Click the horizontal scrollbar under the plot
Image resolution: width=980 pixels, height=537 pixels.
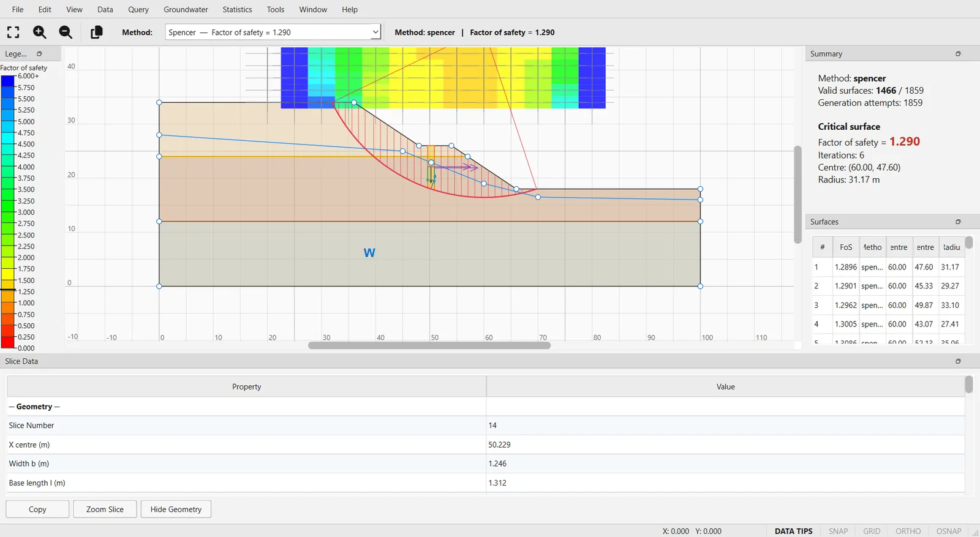(x=429, y=345)
